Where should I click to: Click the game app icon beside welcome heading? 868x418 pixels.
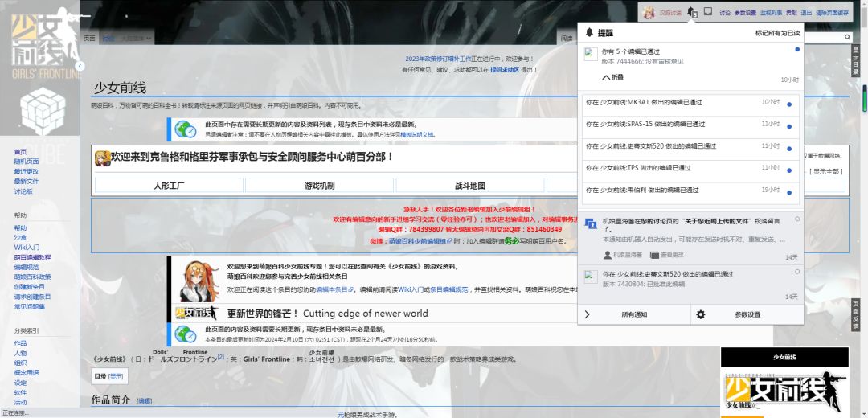click(x=102, y=158)
